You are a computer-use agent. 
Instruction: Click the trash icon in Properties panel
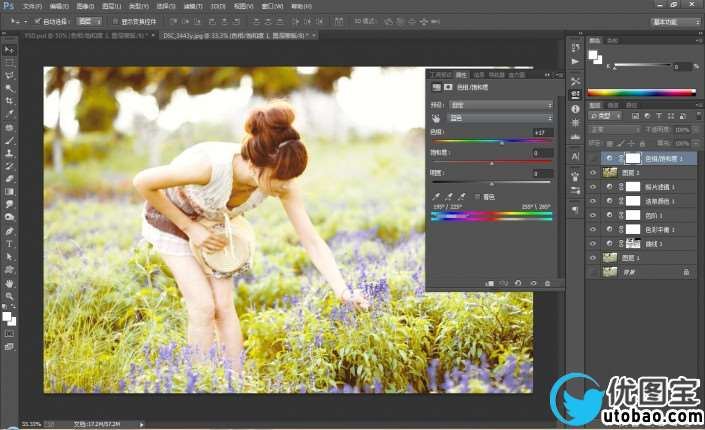click(547, 283)
